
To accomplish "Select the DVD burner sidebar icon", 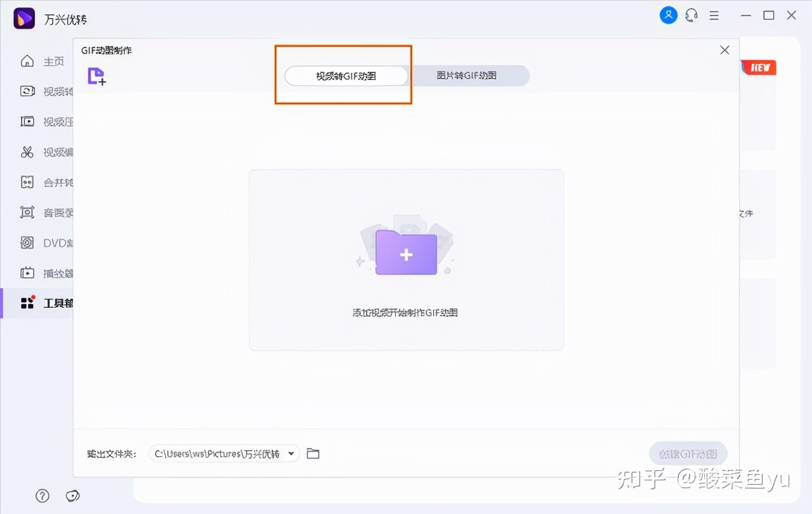I will click(x=28, y=242).
